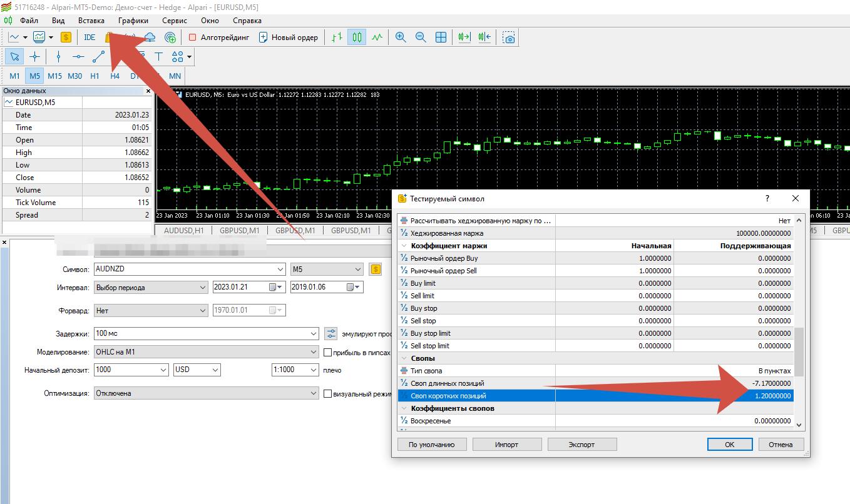Screen dimensions: 850x504
Task: Expand the Моделирование dropdown
Action: tap(314, 352)
